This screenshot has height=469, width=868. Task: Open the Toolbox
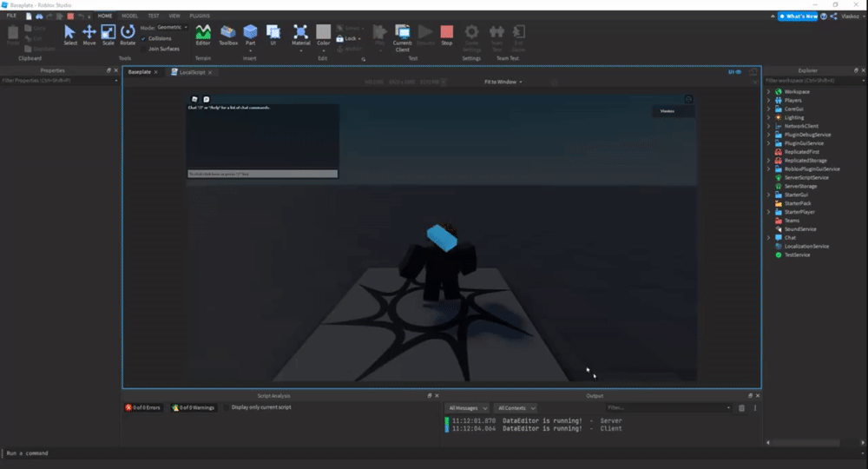point(228,35)
